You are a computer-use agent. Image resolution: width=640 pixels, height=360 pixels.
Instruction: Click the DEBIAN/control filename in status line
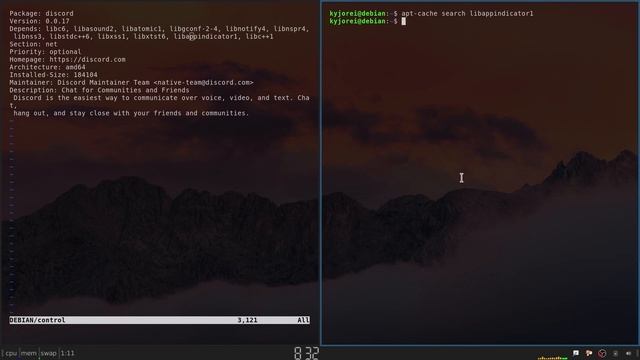37,320
